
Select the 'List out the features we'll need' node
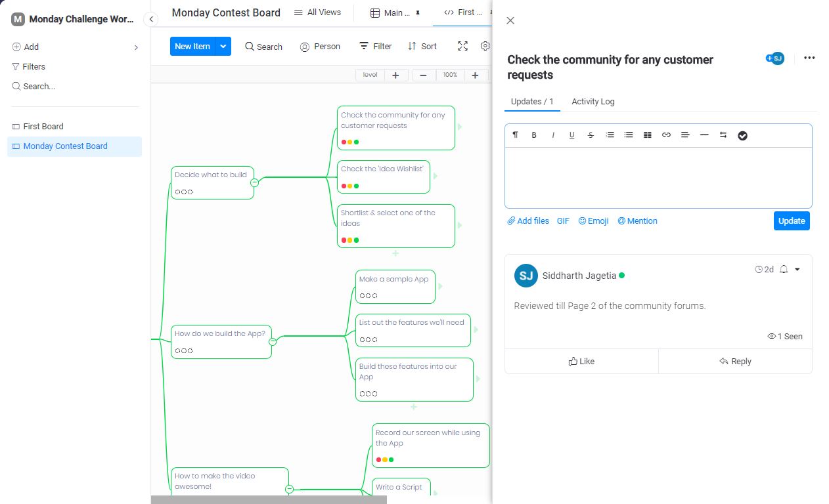click(x=413, y=331)
